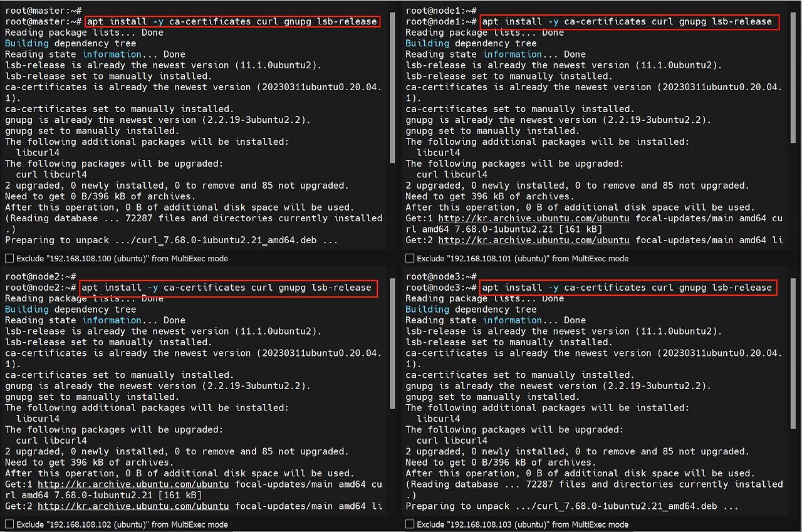This screenshot has width=802, height=532.
Task: Toggle Exclude 192.168.108.103 from MultiExec checkbox
Action: pos(410,524)
